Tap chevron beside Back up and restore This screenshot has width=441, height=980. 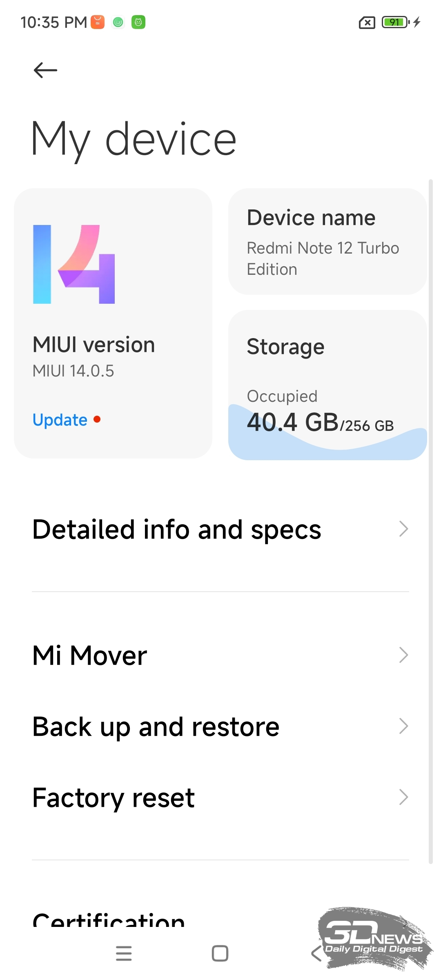point(403,726)
